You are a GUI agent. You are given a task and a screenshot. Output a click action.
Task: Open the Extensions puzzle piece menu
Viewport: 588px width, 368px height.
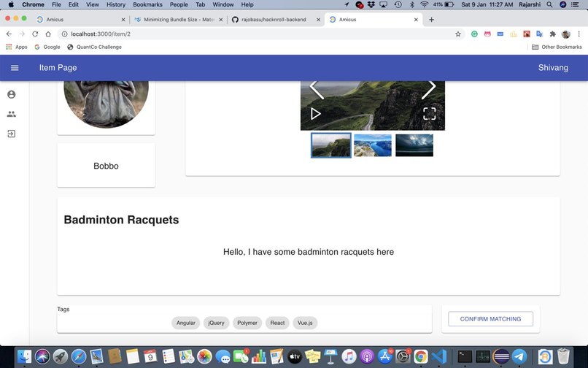tap(552, 34)
